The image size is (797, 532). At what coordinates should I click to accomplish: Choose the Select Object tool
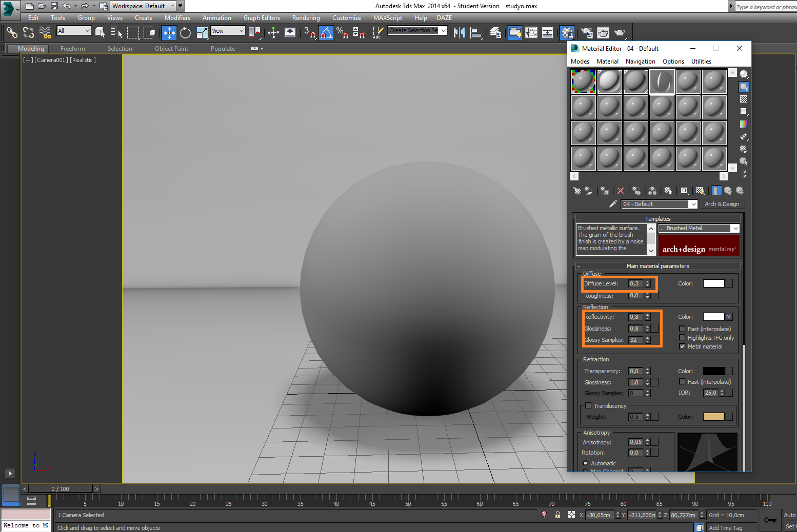tap(100, 33)
